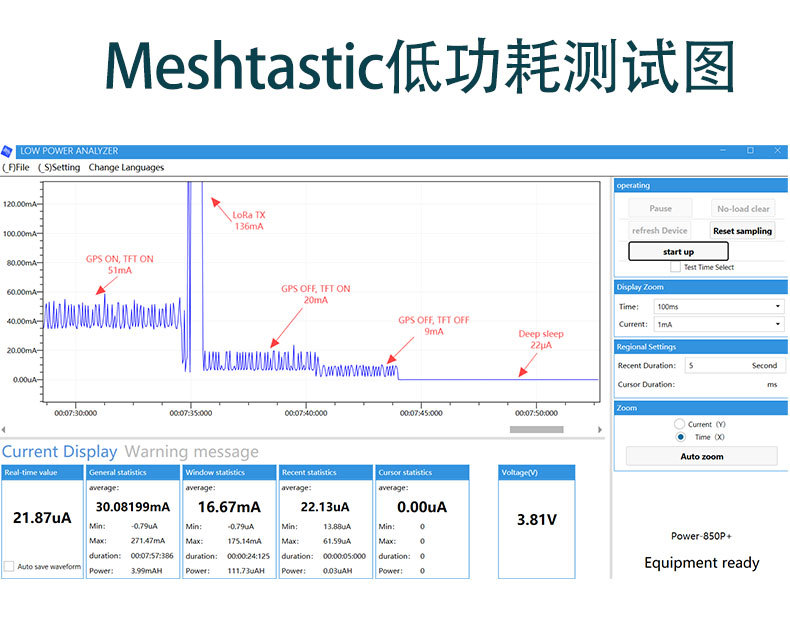Viewport: 790px width, 628px height.
Task: Toggle the Auto save waveform checkbox
Action: (x=9, y=566)
